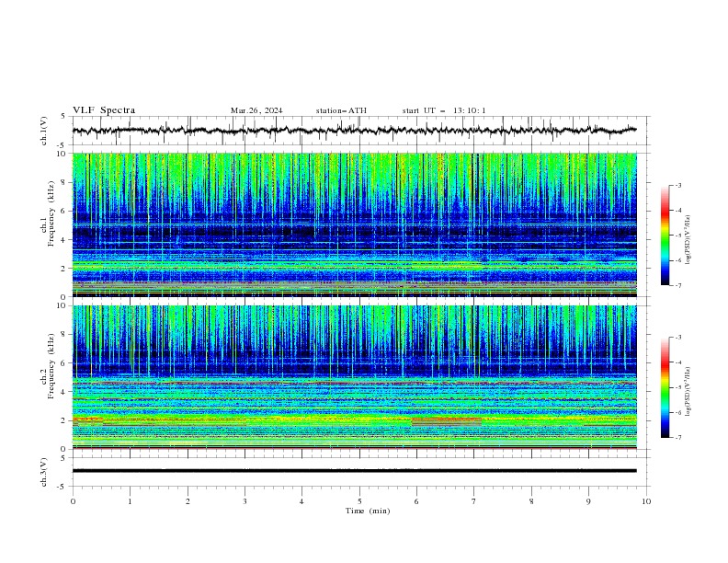
Task: Click the ch.1 spectrogram color scale bar
Action: point(665,236)
